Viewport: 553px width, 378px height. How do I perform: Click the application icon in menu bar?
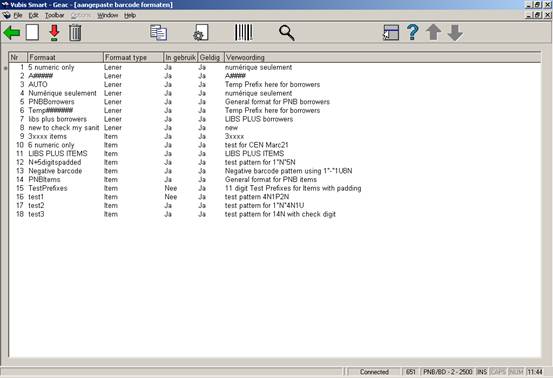point(6,15)
